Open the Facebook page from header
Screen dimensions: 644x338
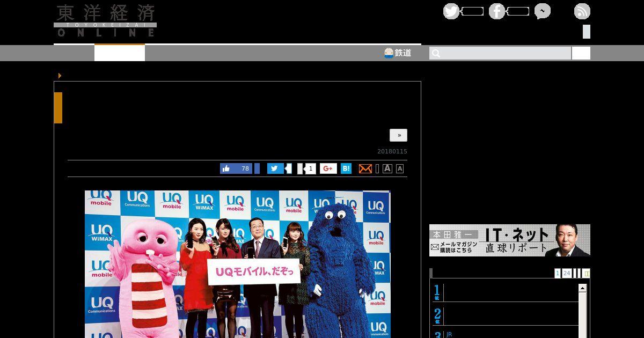coord(497,11)
